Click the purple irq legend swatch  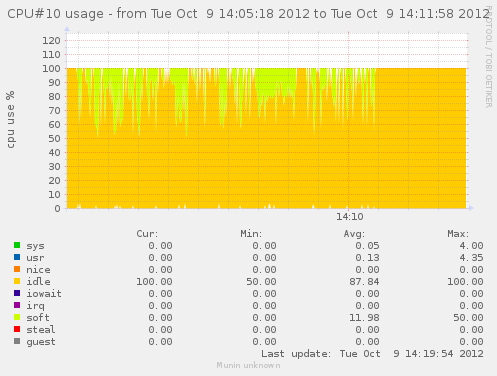(17, 305)
